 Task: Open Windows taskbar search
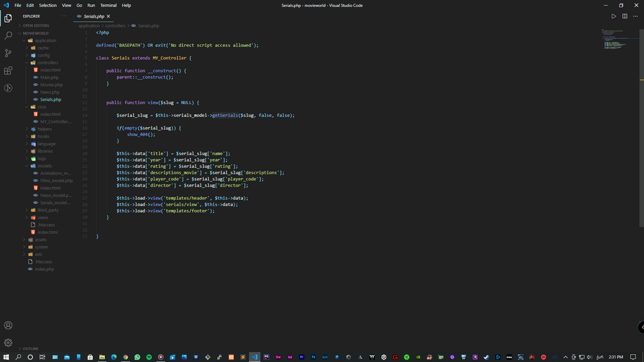(x=18, y=357)
